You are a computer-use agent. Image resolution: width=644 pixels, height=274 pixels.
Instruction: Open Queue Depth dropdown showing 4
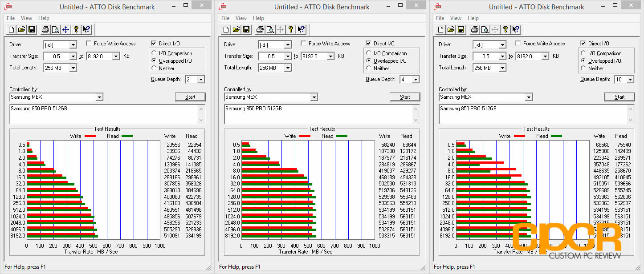tap(416, 80)
